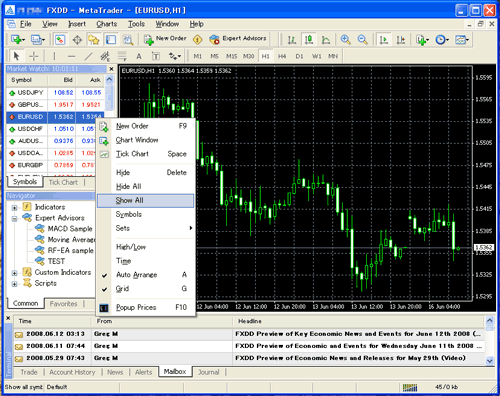
Task: Switch chart to H4 timeframe
Action: point(282,56)
